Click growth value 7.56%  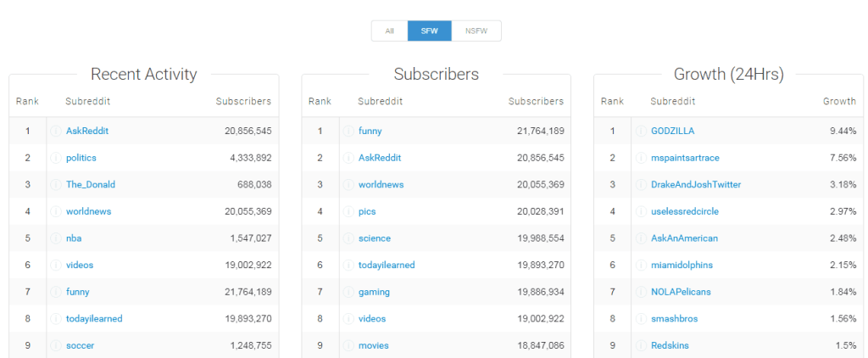842,158
